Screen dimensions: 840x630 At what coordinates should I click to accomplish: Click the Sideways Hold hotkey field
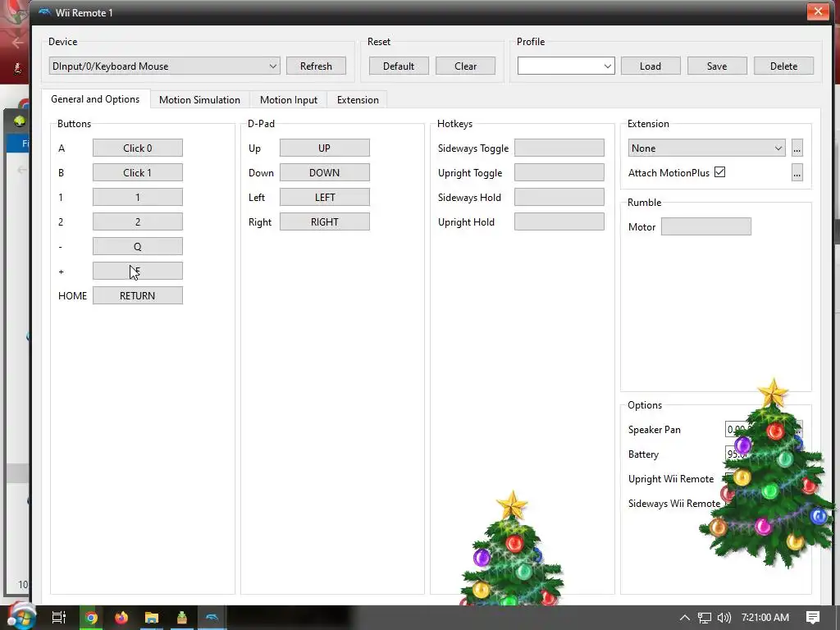tap(559, 197)
